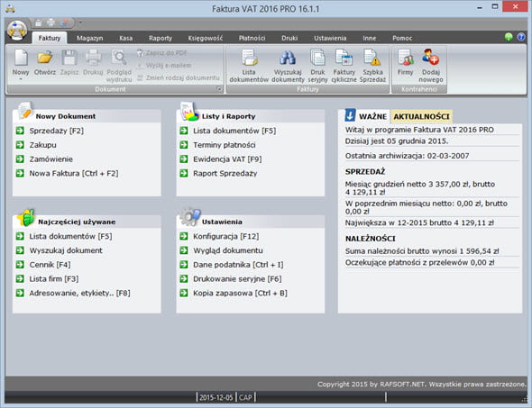Viewport: 532px width, 408px height.
Task: Open the Ustawienia ribbon tab
Action: click(x=330, y=39)
